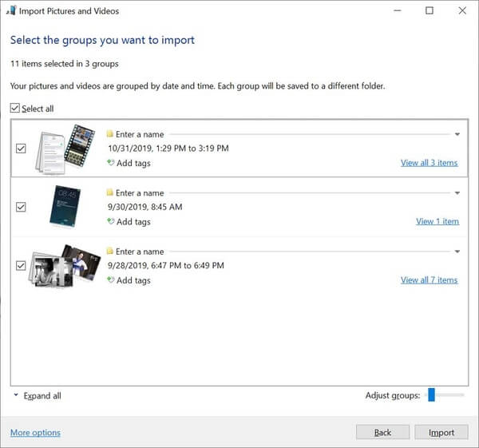Go back with the Back button
Screen dimensions: 479x448
tap(382, 432)
